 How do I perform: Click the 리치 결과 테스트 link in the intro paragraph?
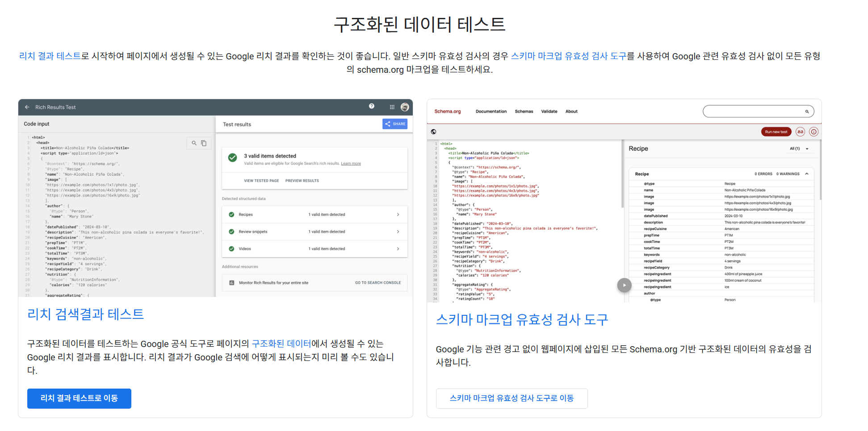click(x=50, y=56)
